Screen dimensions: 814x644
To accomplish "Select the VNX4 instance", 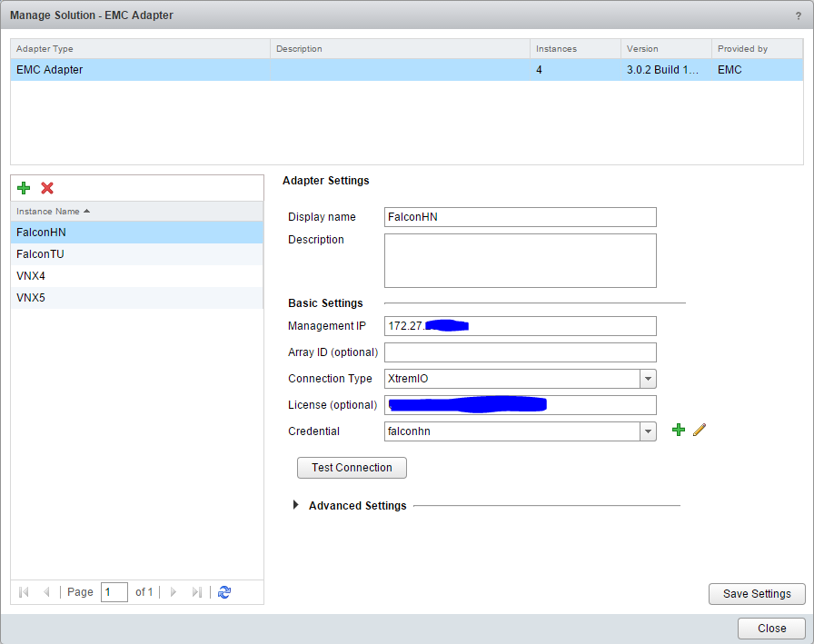I will [32, 276].
